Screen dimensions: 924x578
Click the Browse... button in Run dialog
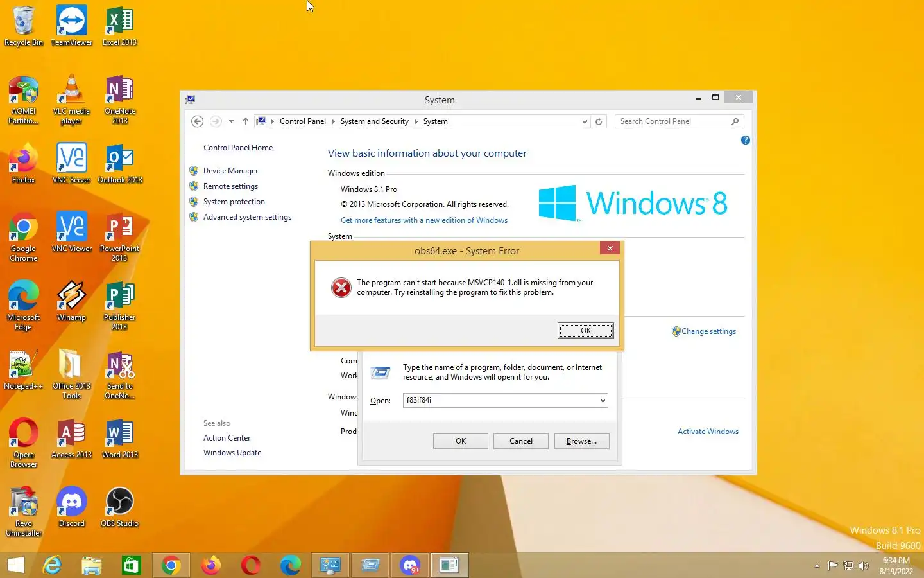(x=581, y=441)
